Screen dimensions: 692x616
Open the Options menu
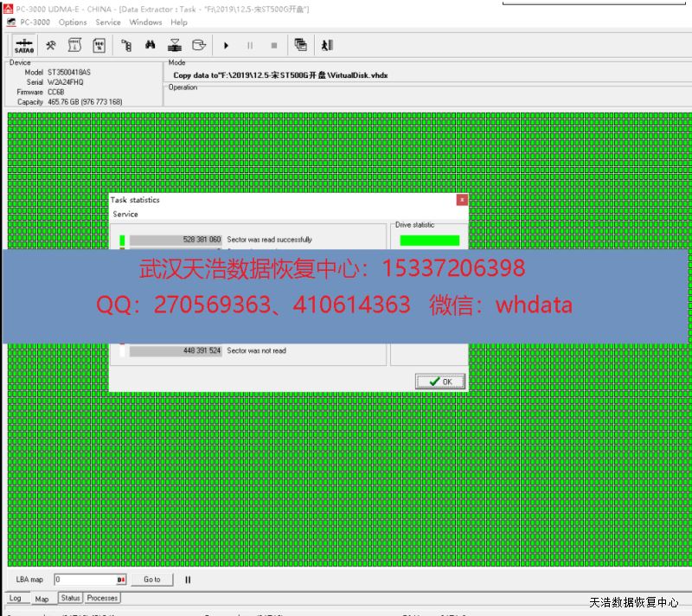pos(73,22)
